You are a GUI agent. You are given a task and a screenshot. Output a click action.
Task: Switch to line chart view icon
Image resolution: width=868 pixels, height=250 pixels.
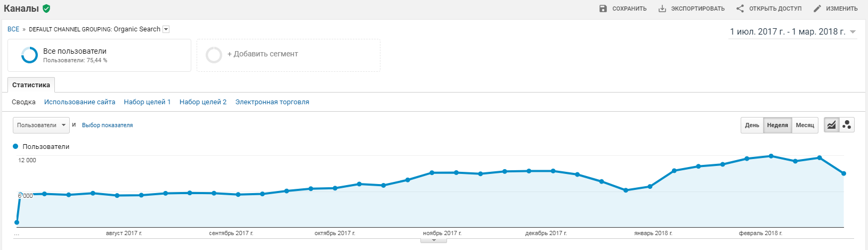pos(831,125)
